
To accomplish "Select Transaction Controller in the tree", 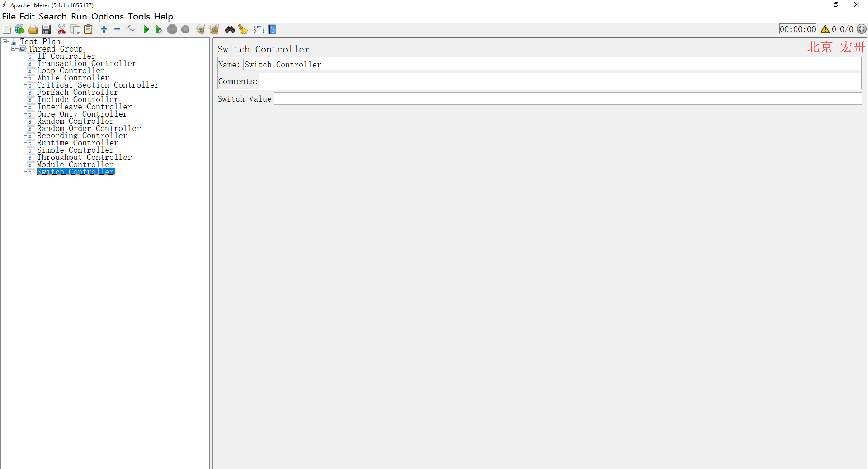I will [87, 63].
